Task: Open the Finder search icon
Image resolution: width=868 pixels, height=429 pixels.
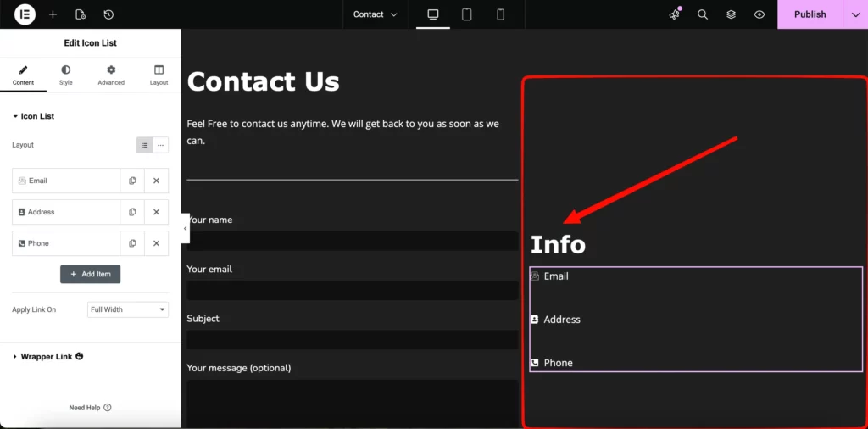Action: [703, 14]
